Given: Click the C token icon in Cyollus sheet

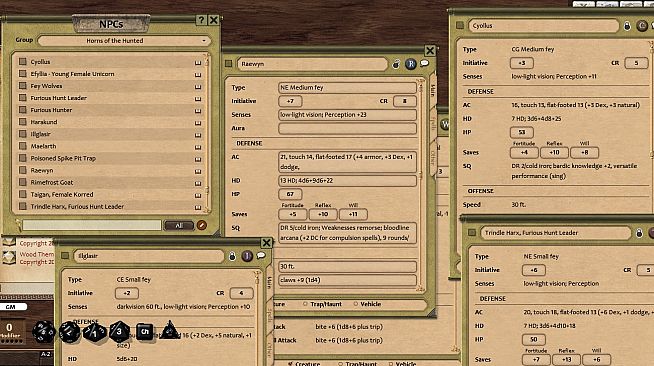Looking at the screenshot, I should point(642,26).
